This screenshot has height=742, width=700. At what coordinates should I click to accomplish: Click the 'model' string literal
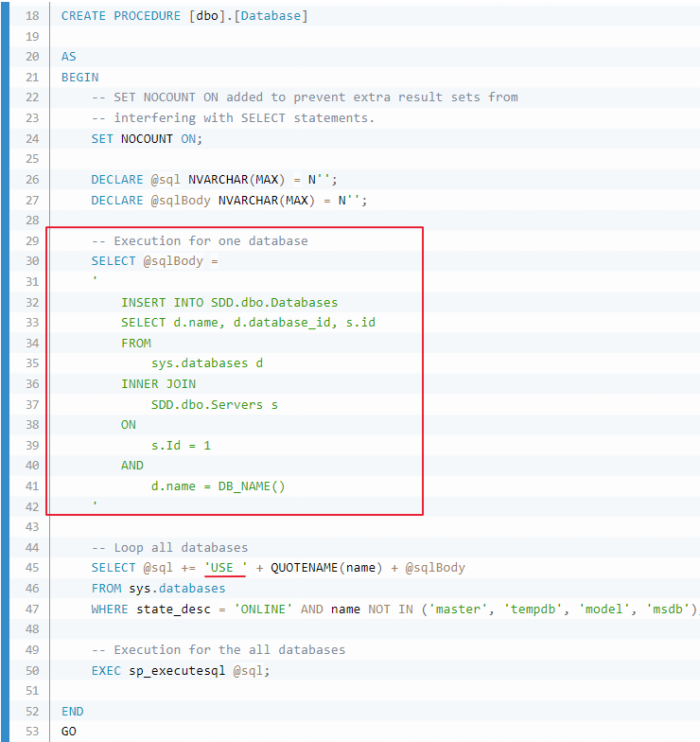click(x=604, y=609)
